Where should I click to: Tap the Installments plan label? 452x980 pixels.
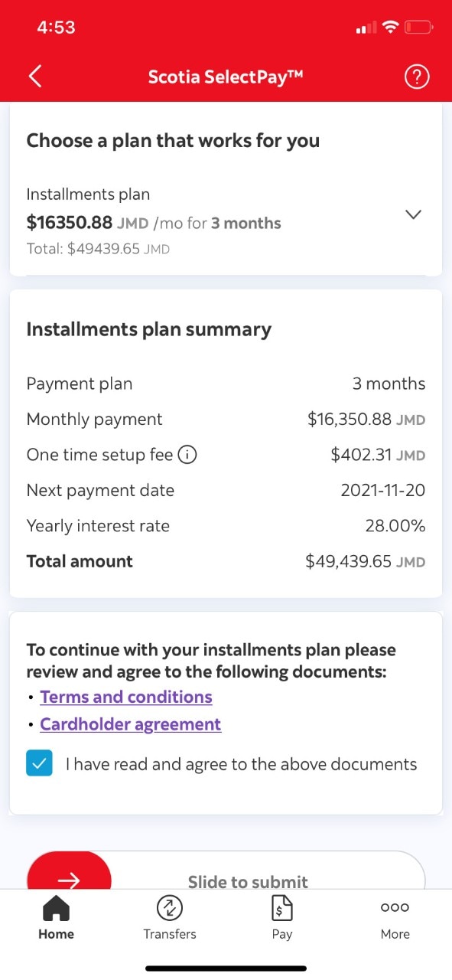click(x=88, y=194)
